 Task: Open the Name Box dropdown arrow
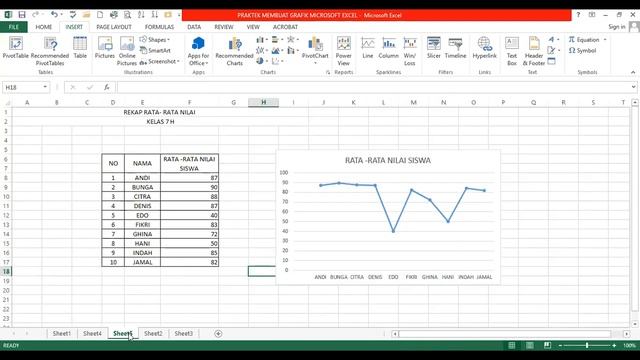tap(45, 87)
